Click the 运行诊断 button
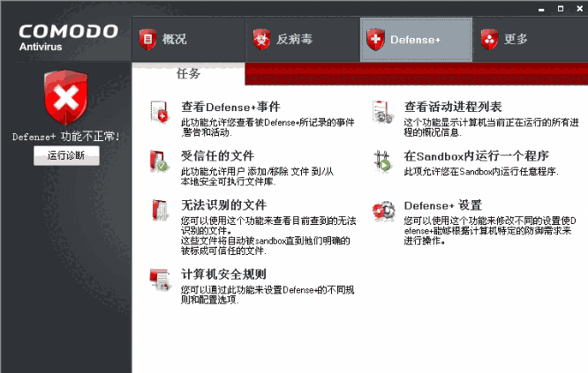 tap(66, 155)
